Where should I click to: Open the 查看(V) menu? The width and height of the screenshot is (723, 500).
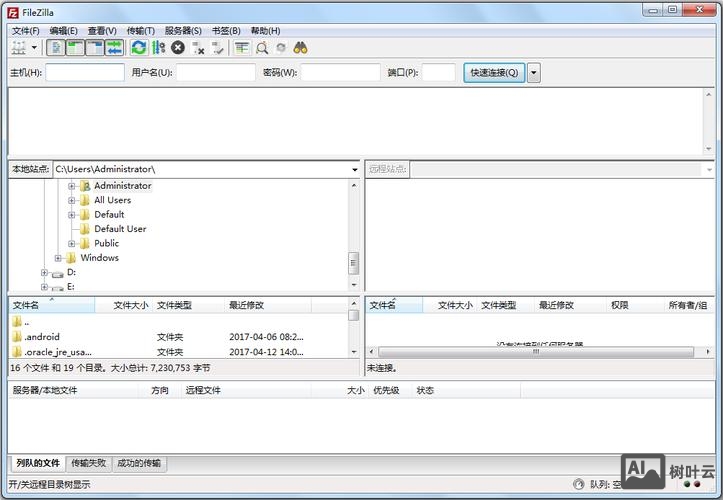(x=102, y=31)
